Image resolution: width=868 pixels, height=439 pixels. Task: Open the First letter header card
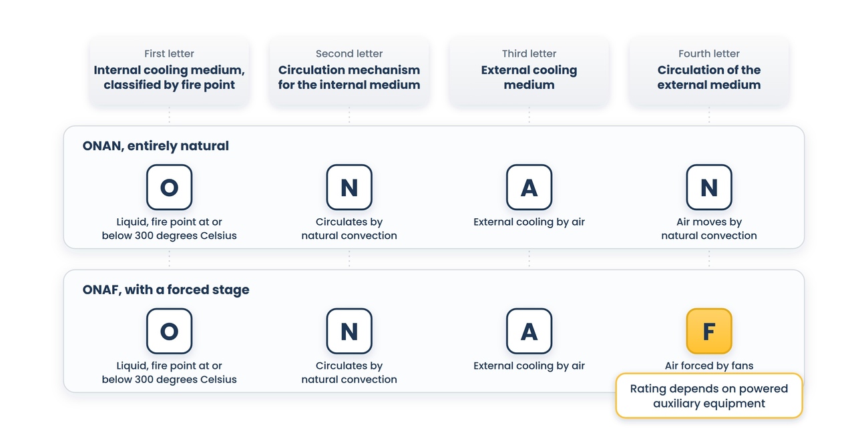click(169, 71)
